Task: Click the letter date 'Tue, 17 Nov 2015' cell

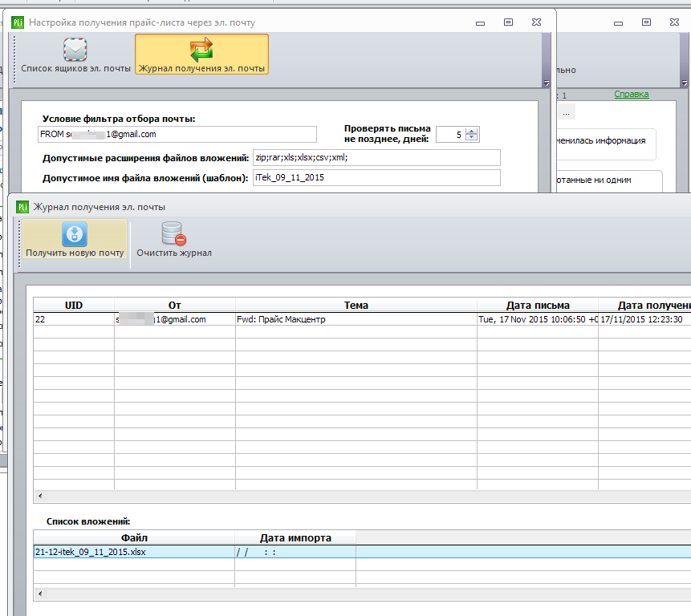Action: point(538,319)
